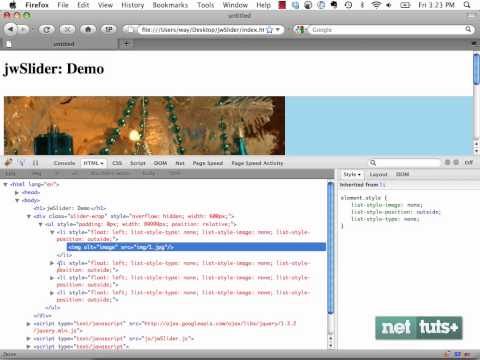The height and width of the screenshot is (360, 480).
Task: Activate Firebug Inspect element tool
Action: 22,163
